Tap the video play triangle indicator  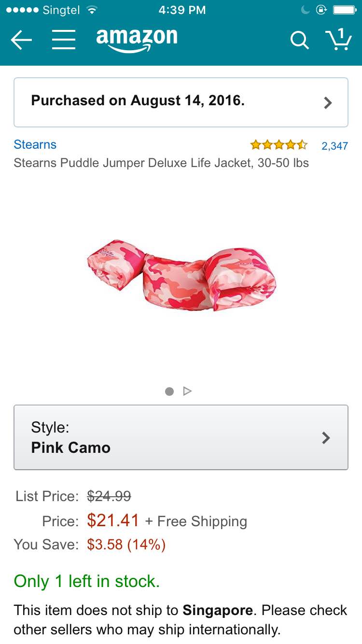[188, 391]
